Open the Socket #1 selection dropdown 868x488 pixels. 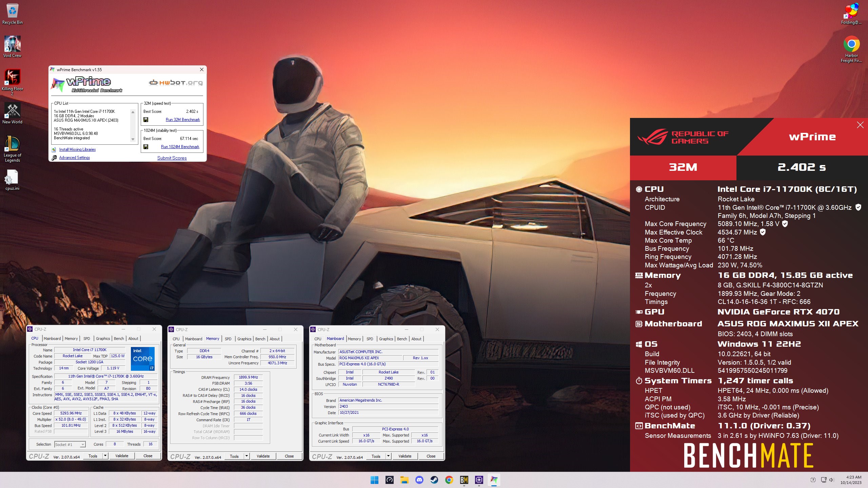70,444
